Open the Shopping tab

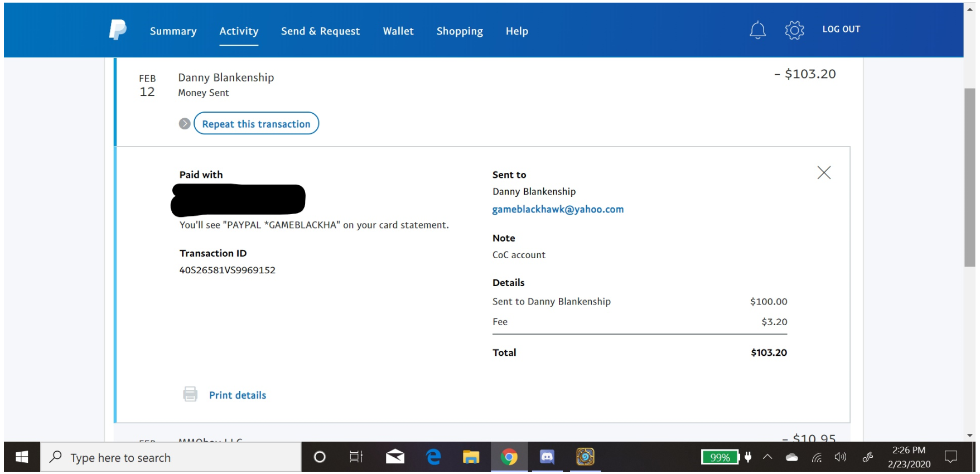(x=460, y=31)
